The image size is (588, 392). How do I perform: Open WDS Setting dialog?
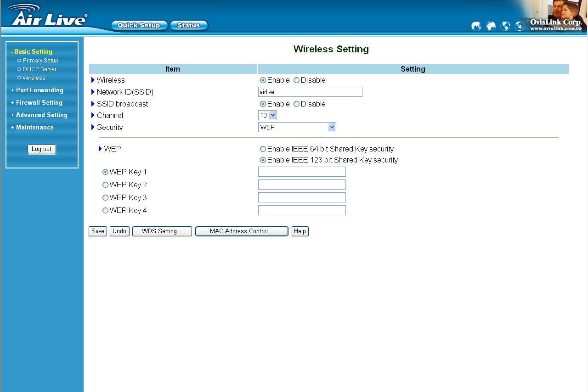click(x=162, y=231)
